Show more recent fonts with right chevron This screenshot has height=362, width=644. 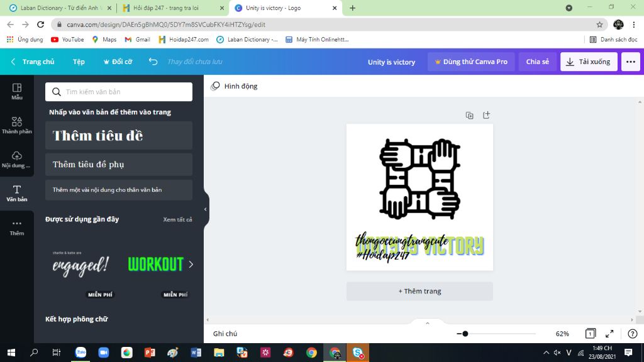point(191,265)
